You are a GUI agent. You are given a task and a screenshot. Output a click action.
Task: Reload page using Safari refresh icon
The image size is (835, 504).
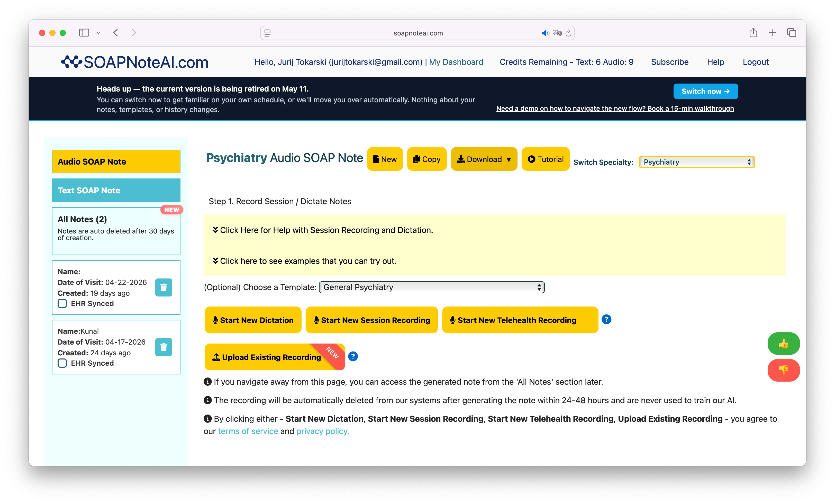(x=569, y=33)
